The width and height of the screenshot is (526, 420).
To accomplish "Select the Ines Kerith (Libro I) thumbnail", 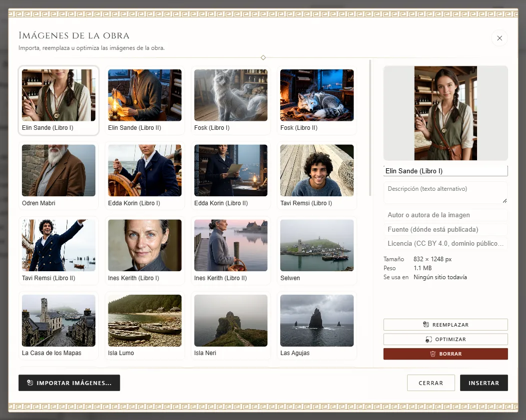I will (x=144, y=251).
